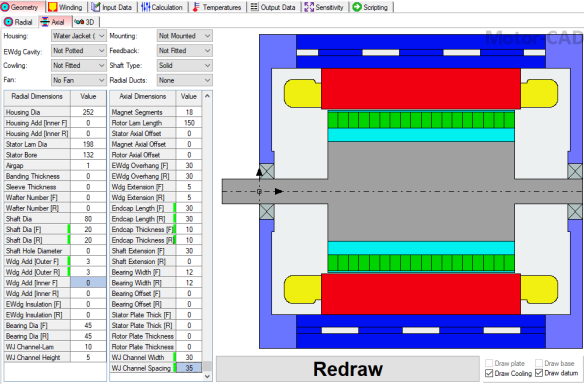Select the Wdg Add [Inner F] value cell
Viewport: 584px width, 384px height.
88,283
